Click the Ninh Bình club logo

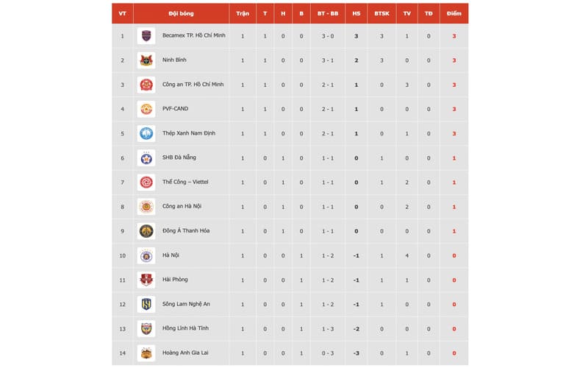[146, 60]
